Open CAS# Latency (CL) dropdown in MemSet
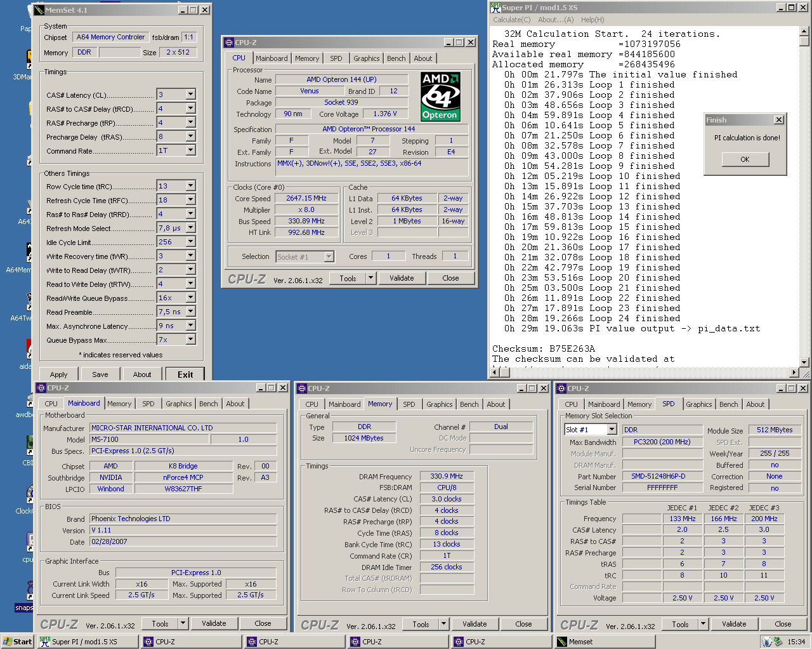The width and height of the screenshot is (812, 650). pyautogui.click(x=190, y=95)
